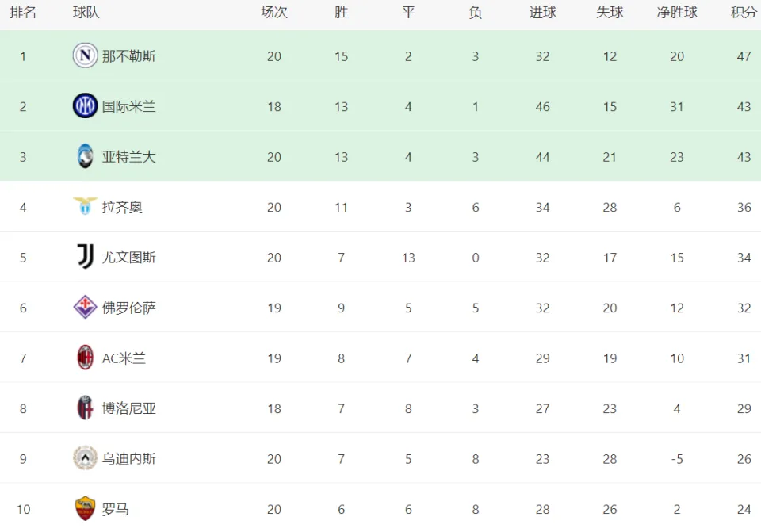Click the Bologna club badge

coord(85,408)
